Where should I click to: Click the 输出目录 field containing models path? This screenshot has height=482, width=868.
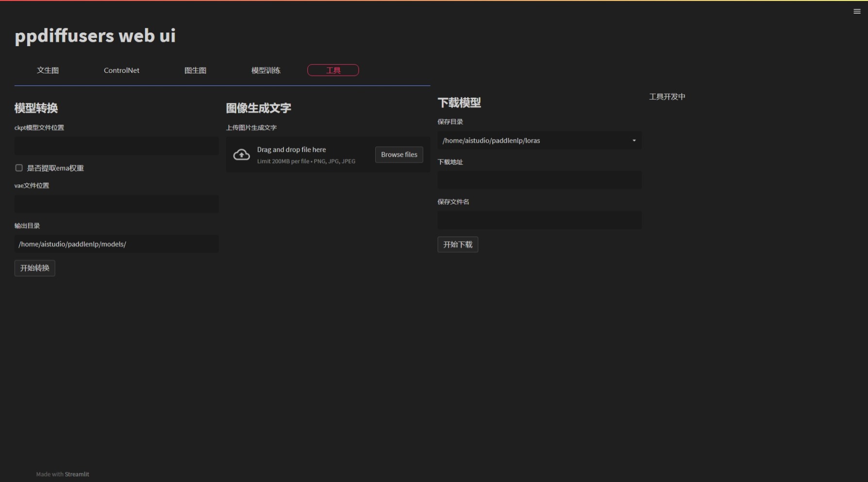pyautogui.click(x=116, y=244)
